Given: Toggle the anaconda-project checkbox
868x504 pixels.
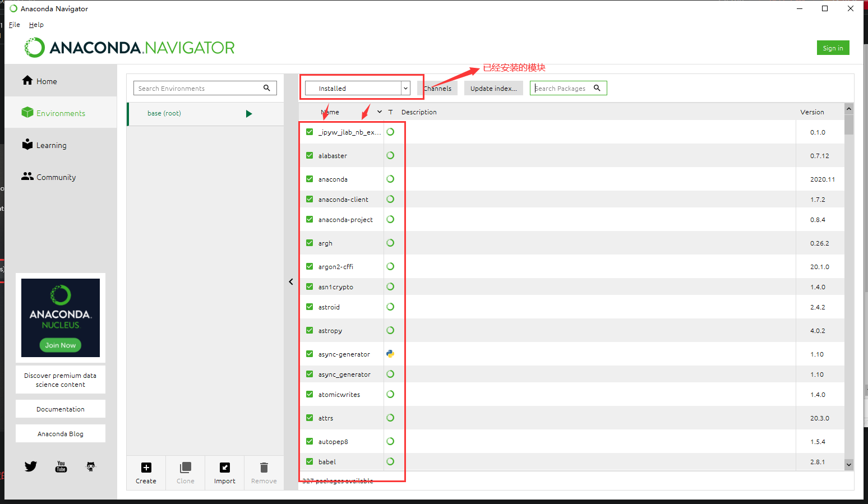Looking at the screenshot, I should (x=310, y=219).
